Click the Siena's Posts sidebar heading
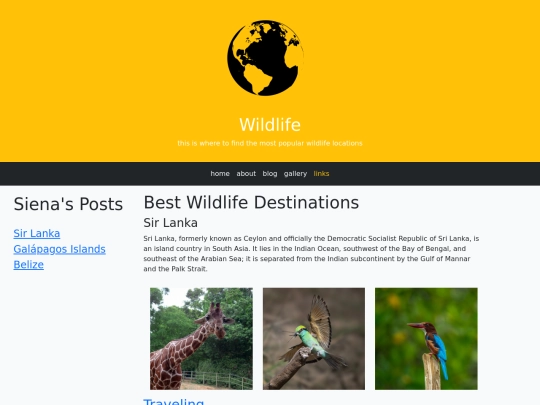The width and height of the screenshot is (540, 405). click(x=68, y=204)
